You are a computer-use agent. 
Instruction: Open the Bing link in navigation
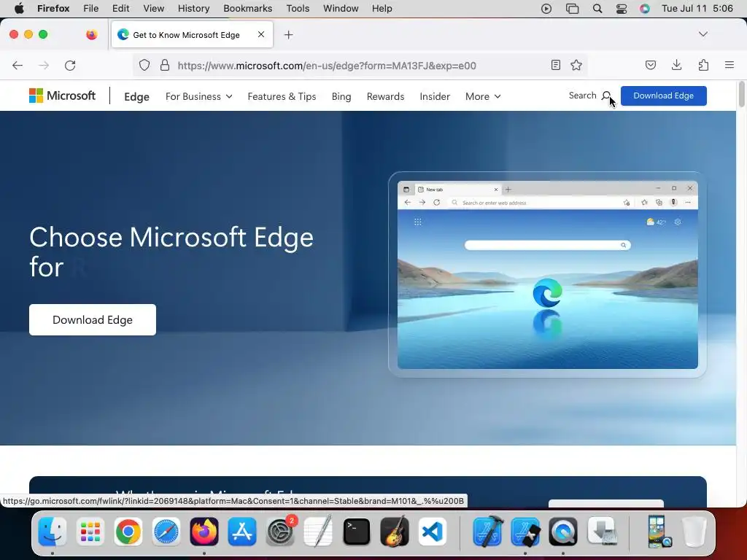click(x=341, y=96)
